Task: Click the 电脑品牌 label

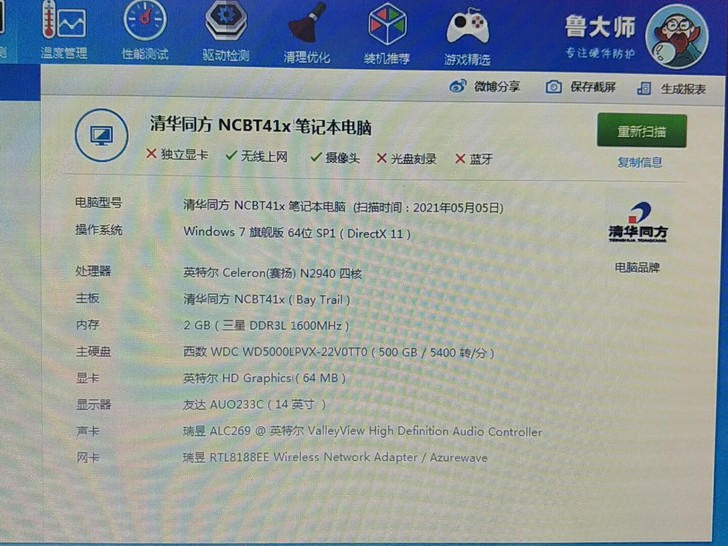Action: pos(637,268)
